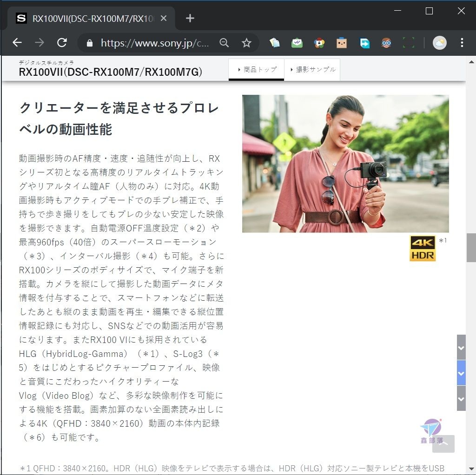Open the paper documents extension icon

coord(274,43)
